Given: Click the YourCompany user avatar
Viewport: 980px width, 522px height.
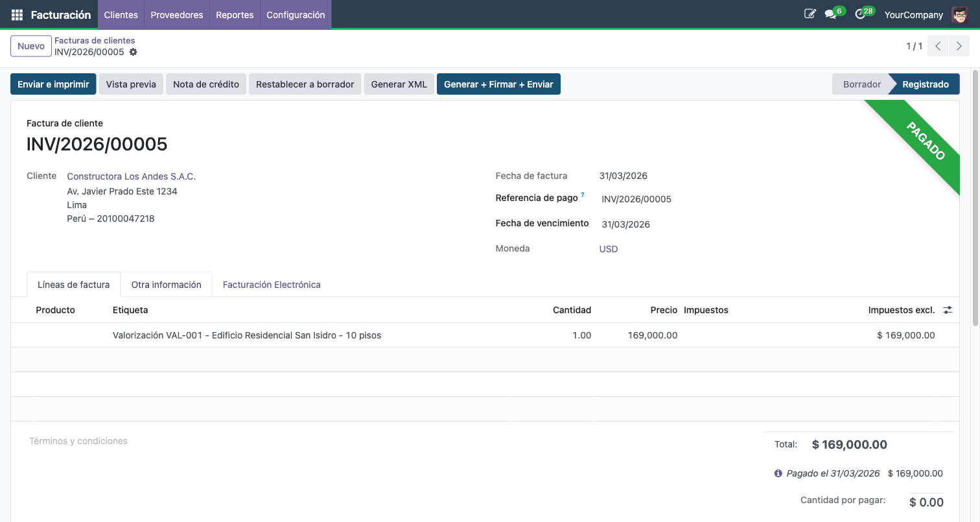Looking at the screenshot, I should click(960, 14).
